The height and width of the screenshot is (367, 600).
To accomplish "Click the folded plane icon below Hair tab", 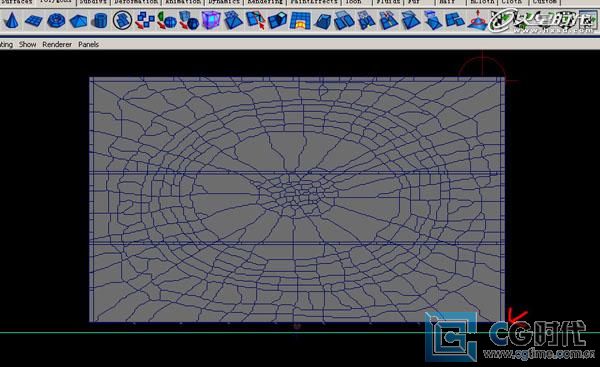I will pos(433,21).
